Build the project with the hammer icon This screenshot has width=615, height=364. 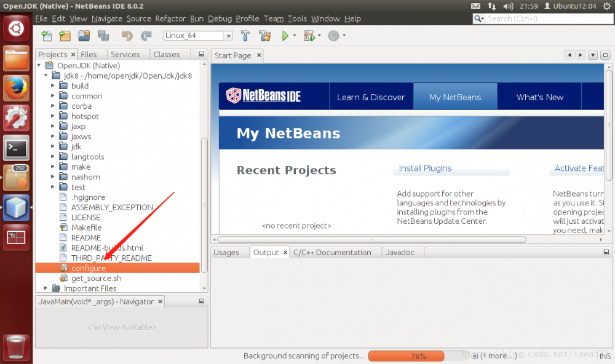[x=245, y=36]
